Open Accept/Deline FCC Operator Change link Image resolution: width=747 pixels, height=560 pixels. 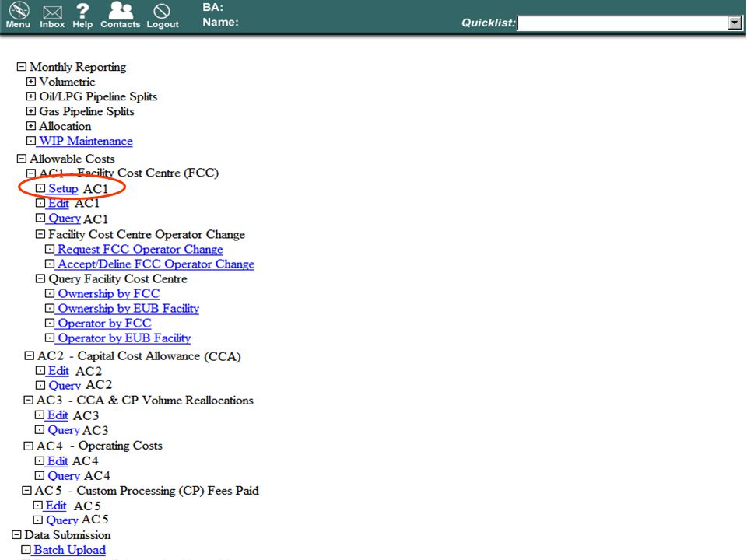coord(156,264)
